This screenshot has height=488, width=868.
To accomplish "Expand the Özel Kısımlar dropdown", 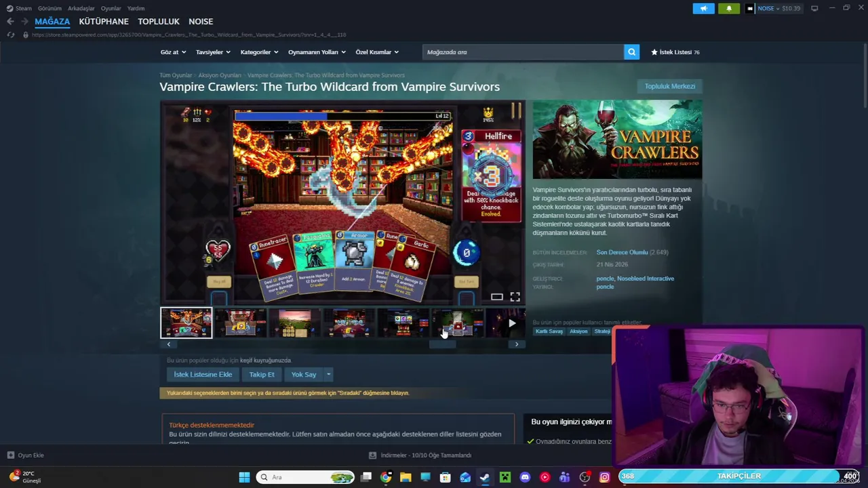I will coord(377,52).
